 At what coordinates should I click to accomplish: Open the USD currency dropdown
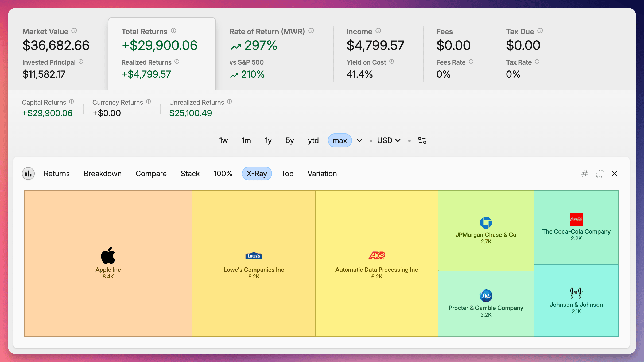pos(389,140)
